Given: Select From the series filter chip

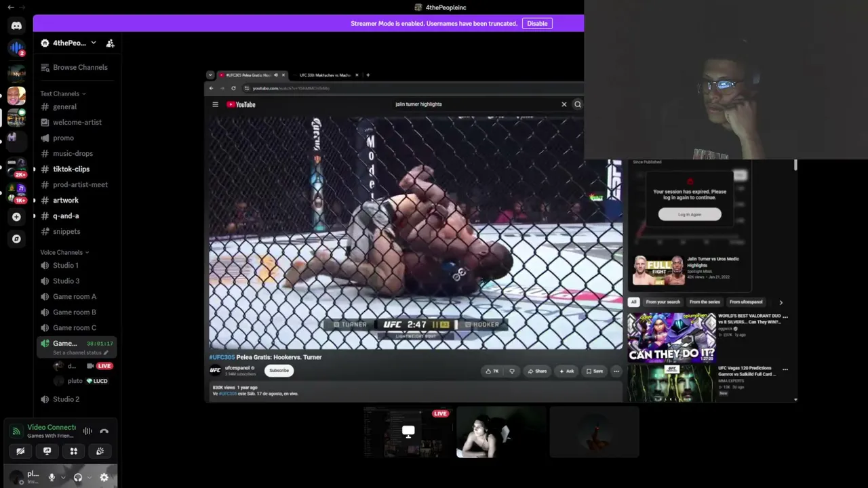Looking at the screenshot, I should pos(705,302).
